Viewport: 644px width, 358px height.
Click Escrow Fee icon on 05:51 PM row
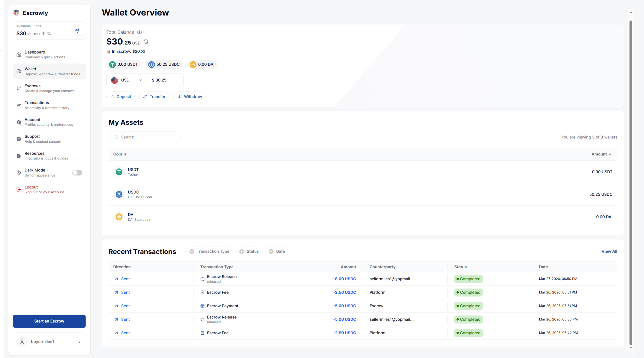[202, 292]
